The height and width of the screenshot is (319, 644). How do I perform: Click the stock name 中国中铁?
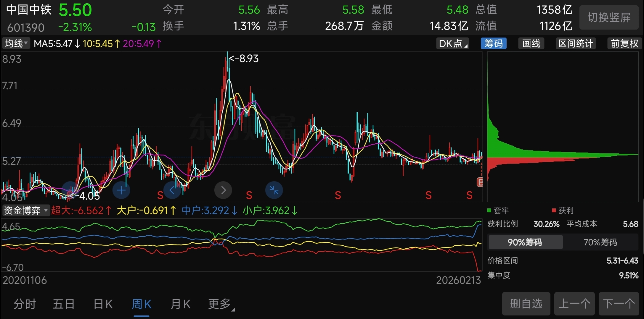coord(29,10)
